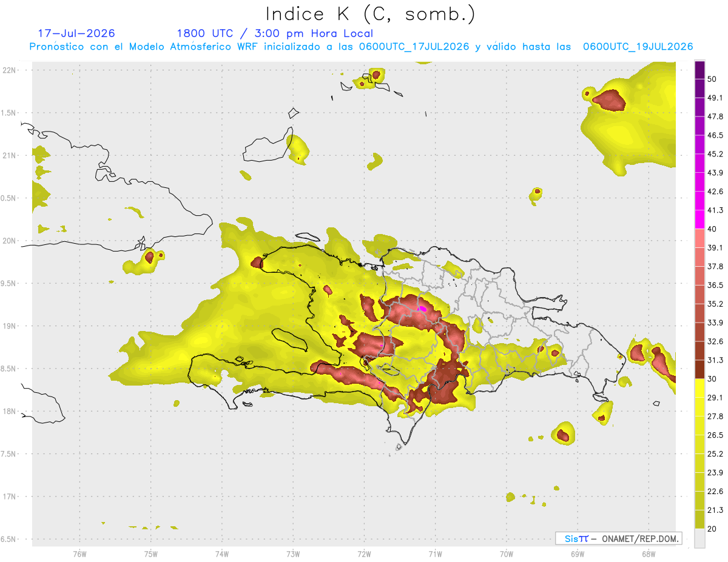728x562 pixels.
Task: Click the colorbar label "43.9"
Action: (x=715, y=173)
